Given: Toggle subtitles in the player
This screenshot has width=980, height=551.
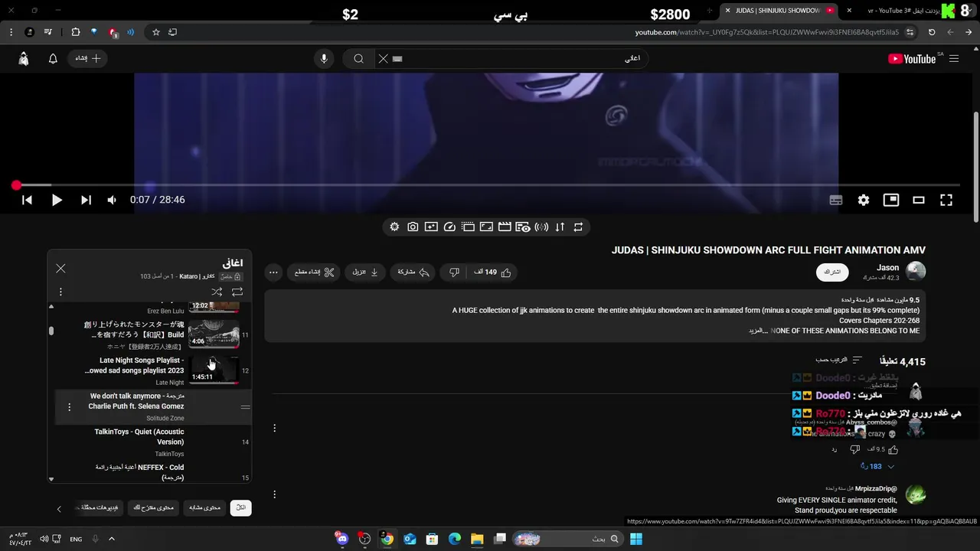Looking at the screenshot, I should [x=836, y=200].
